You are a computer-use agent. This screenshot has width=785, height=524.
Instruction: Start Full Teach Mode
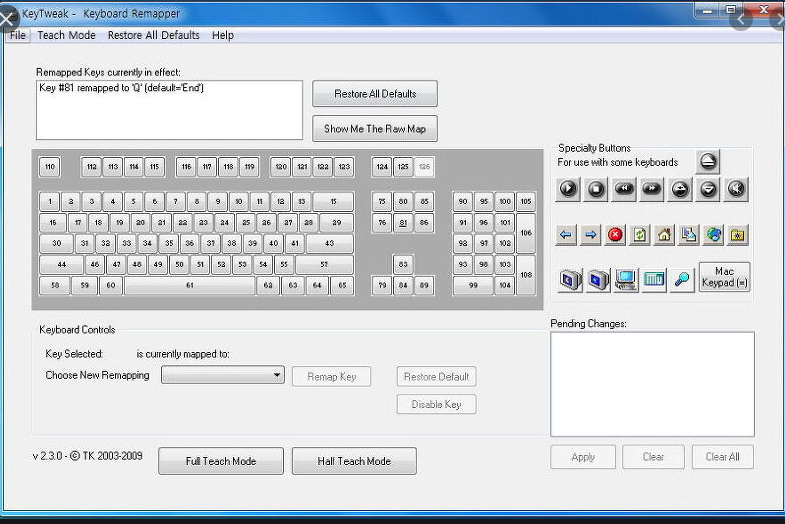pos(221,461)
